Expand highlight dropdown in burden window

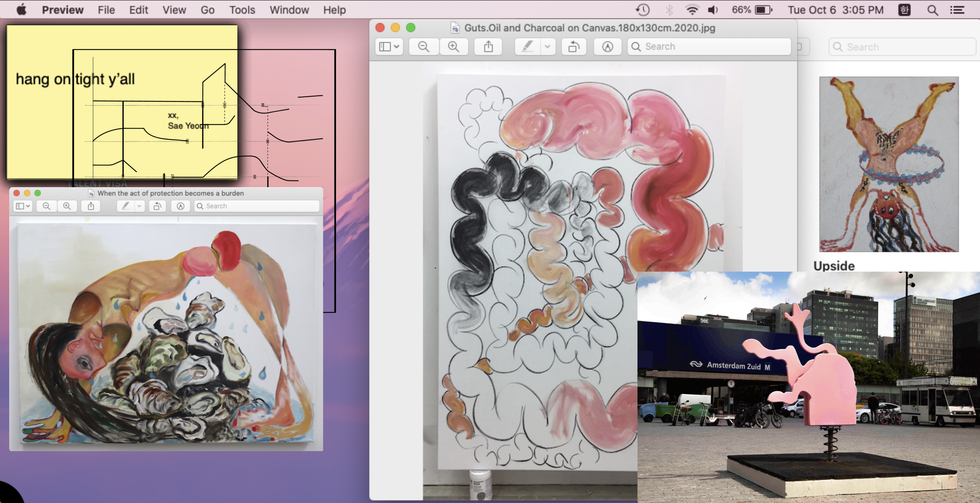tap(140, 206)
